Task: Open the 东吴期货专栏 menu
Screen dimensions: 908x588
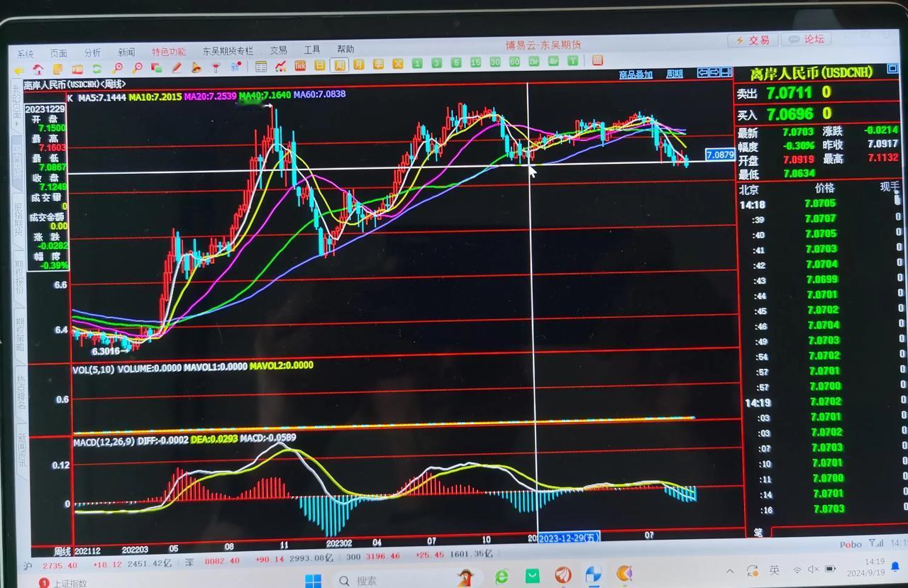Action: coord(228,51)
